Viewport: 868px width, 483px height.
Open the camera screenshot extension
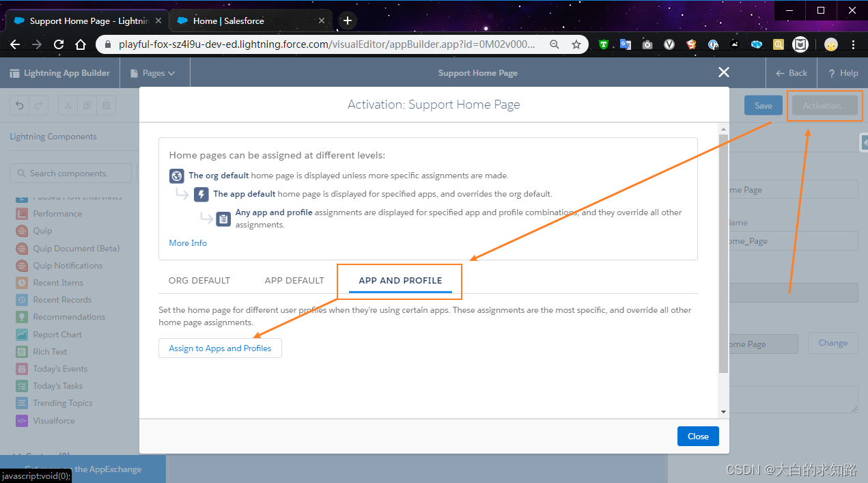coord(647,44)
